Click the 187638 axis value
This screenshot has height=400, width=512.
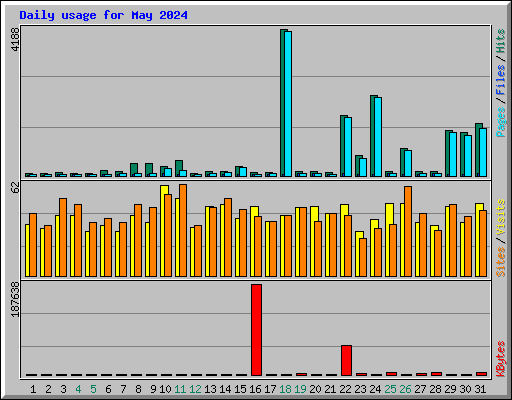pyautogui.click(x=15, y=299)
